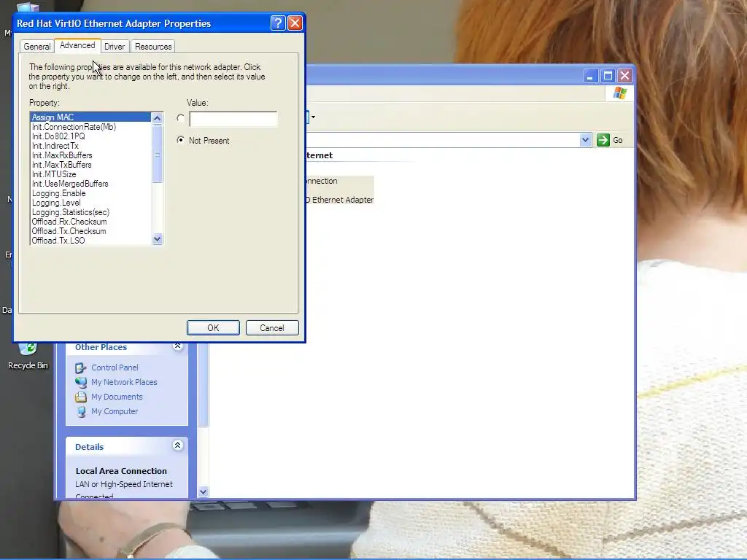This screenshot has height=560, width=747.
Task: Click property list scroll up arrow
Action: coord(158,118)
